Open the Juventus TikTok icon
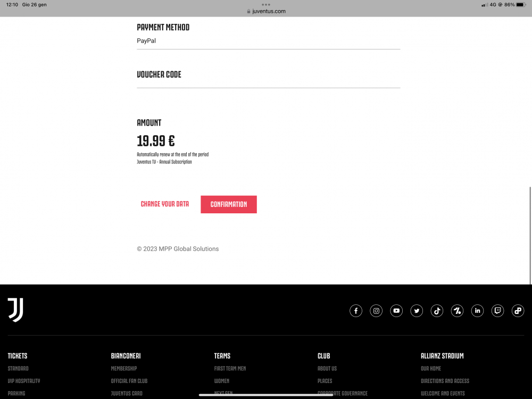The height and width of the screenshot is (399, 532). pos(437,311)
